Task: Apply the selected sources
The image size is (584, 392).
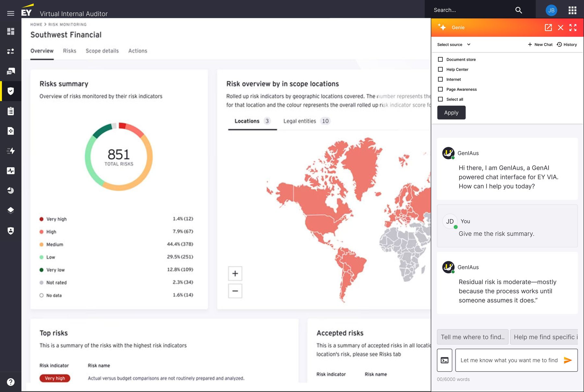Action: pos(451,113)
